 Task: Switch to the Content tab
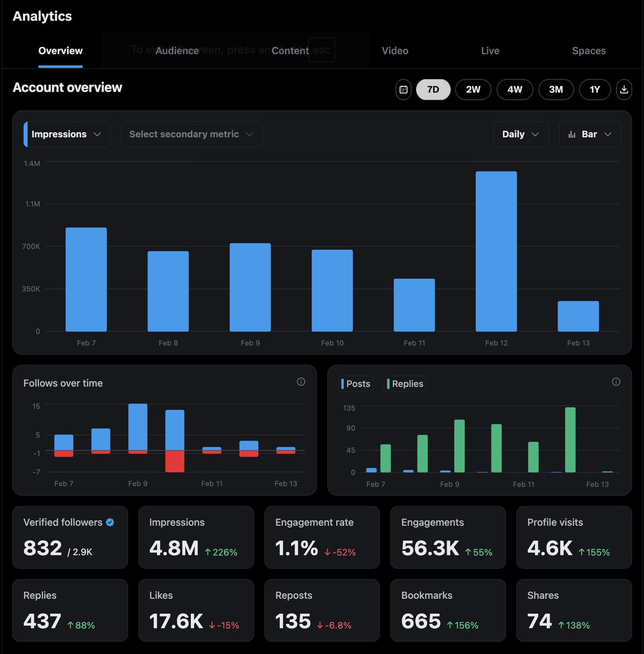(x=290, y=51)
